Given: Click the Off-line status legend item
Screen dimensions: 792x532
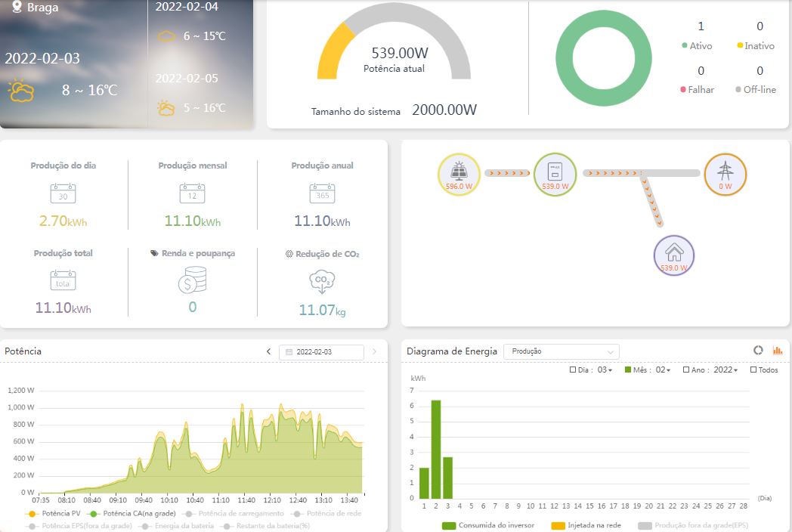Looking at the screenshot, I should coord(756,89).
